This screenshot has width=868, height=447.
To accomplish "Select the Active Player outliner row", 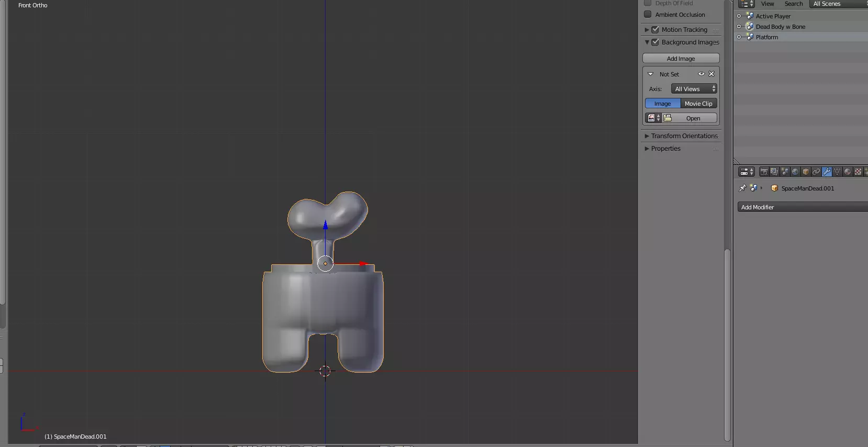I will (800, 16).
